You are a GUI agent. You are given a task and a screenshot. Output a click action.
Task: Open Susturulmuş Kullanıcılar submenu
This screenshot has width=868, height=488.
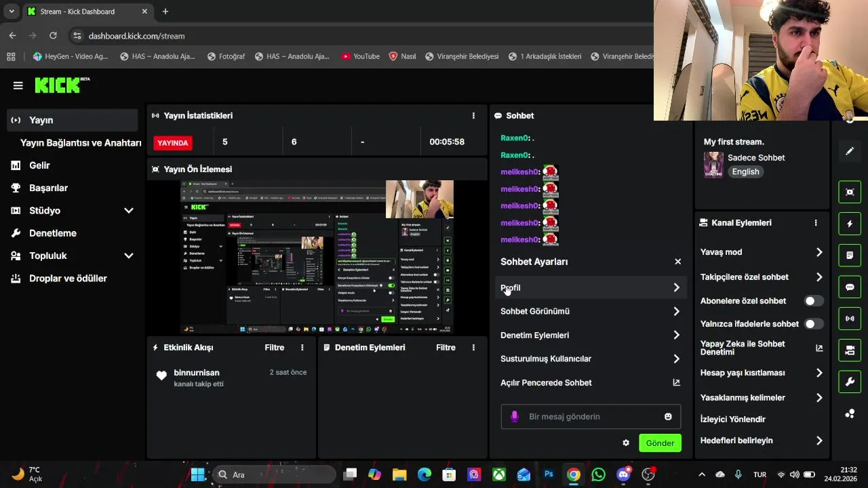click(x=590, y=359)
